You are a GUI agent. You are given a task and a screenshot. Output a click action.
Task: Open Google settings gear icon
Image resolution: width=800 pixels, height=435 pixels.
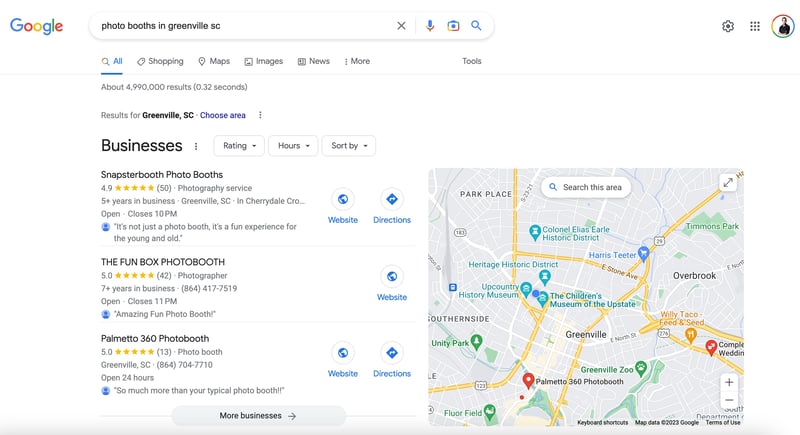coord(728,26)
